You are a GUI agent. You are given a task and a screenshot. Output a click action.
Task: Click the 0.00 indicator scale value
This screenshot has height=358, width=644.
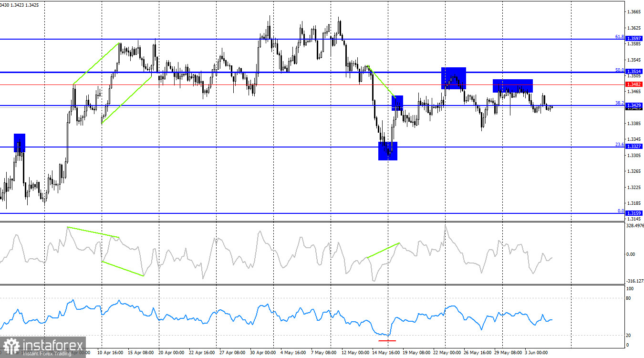[x=631, y=254]
